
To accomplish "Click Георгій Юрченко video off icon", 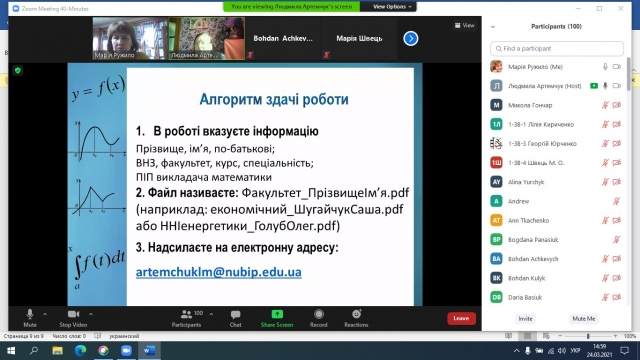I will pos(617,143).
